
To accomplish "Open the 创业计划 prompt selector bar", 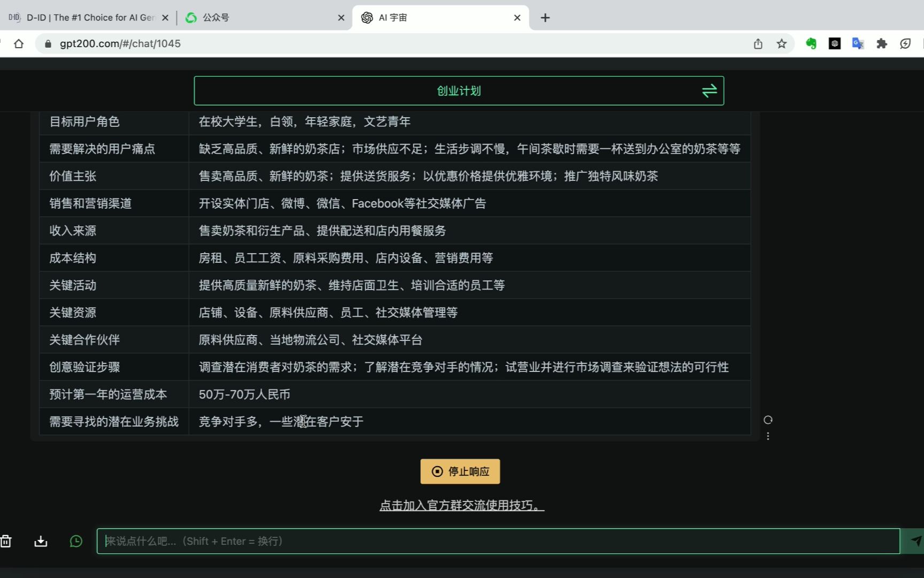I will (459, 91).
